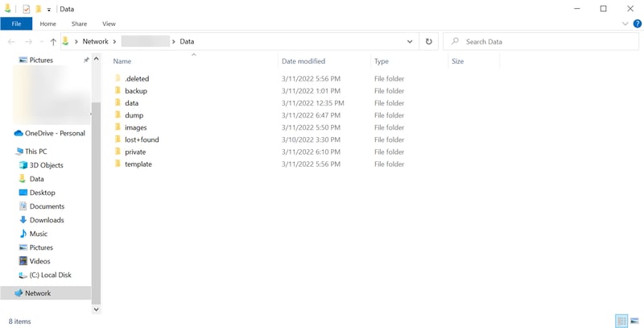Click the Up one level arrow

(x=53, y=42)
